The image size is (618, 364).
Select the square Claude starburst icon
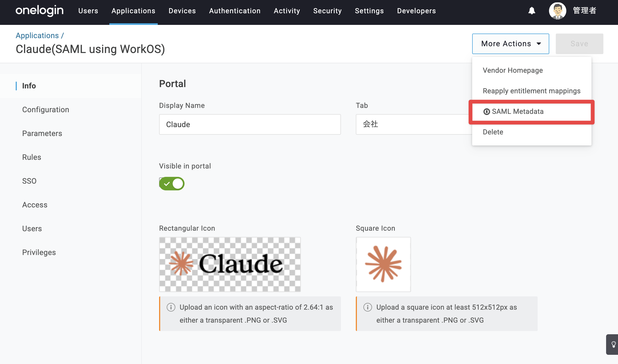point(383,264)
